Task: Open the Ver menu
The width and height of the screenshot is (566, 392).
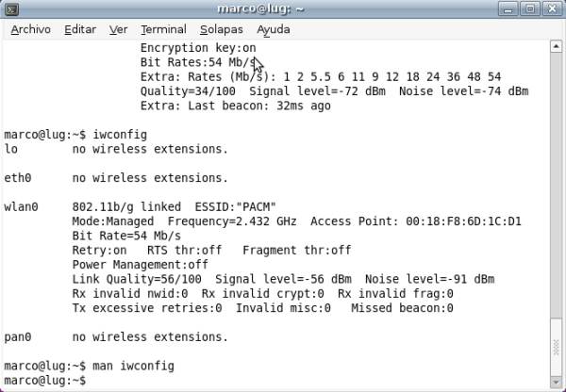Action: (118, 29)
